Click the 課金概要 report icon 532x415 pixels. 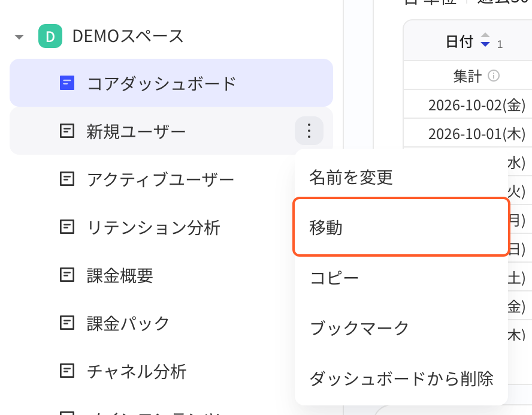click(x=67, y=275)
